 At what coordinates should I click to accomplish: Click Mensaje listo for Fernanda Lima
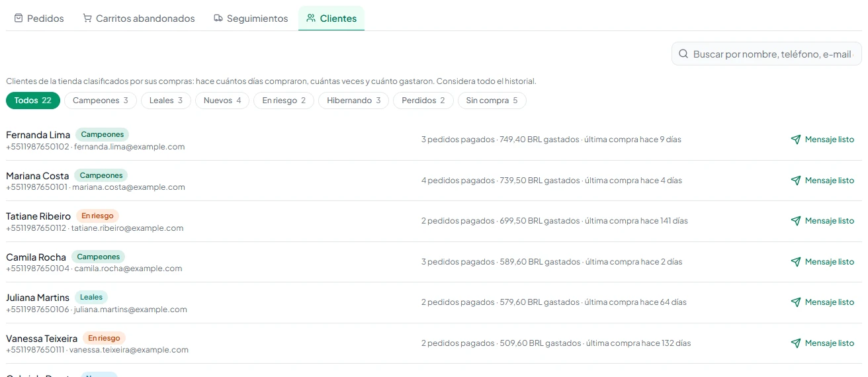(x=822, y=140)
